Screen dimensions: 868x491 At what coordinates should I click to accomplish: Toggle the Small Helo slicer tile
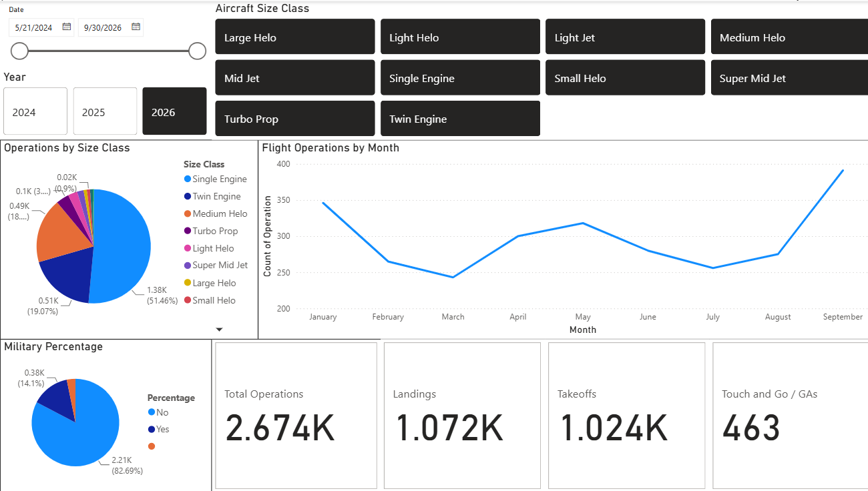(625, 77)
